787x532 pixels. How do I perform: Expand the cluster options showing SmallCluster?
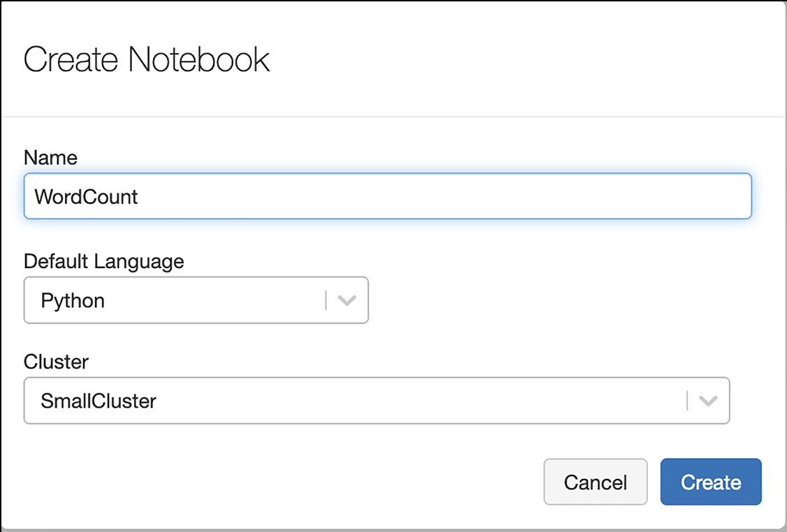377,401
